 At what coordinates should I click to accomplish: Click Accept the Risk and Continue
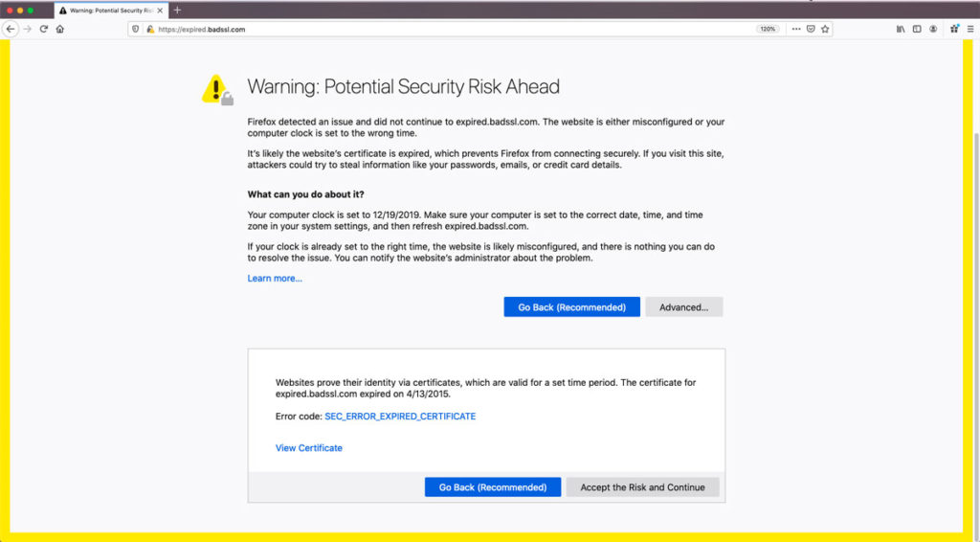click(642, 487)
